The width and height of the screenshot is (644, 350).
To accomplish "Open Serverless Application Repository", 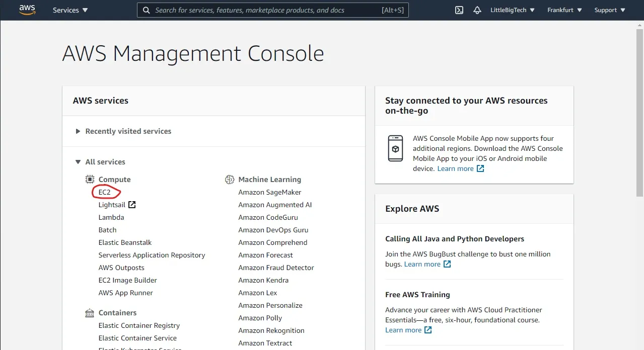I will point(152,255).
